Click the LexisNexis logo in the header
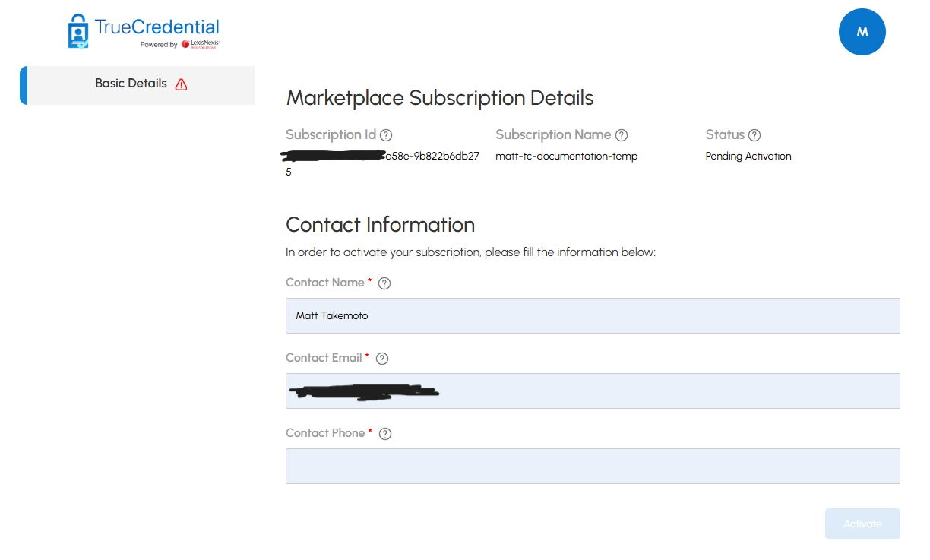 coord(201,44)
